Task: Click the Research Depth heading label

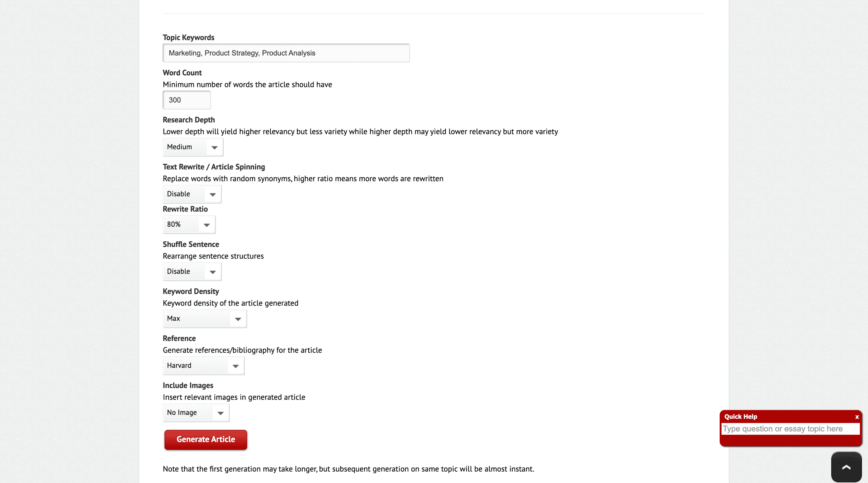Action: tap(188, 120)
